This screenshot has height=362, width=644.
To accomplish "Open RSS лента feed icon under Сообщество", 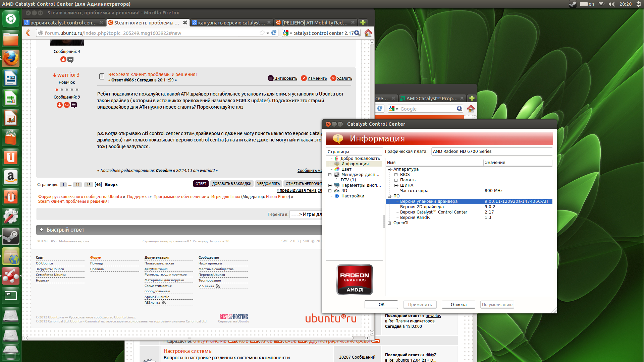I will (218, 286).
